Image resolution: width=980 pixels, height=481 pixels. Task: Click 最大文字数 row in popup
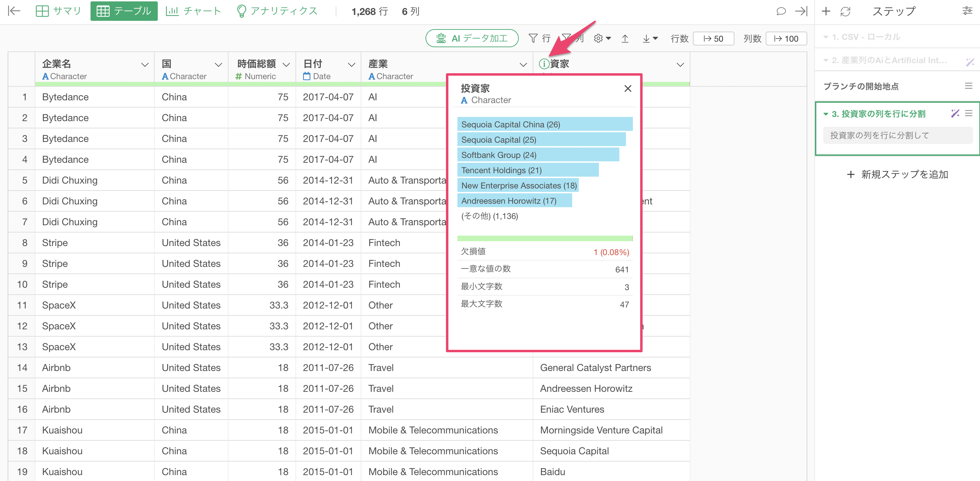point(545,304)
